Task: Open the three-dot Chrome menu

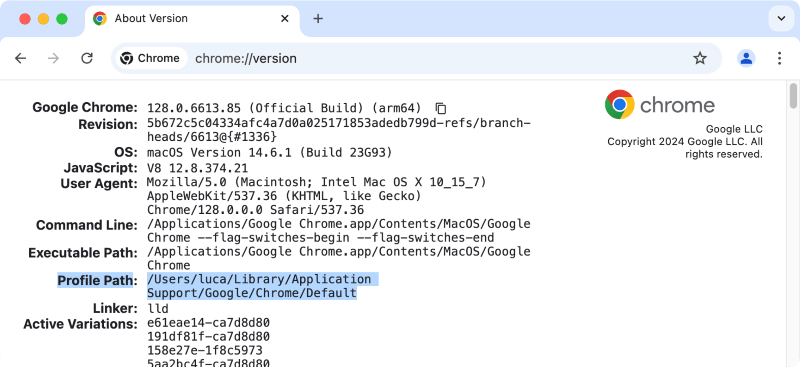Action: (779, 58)
